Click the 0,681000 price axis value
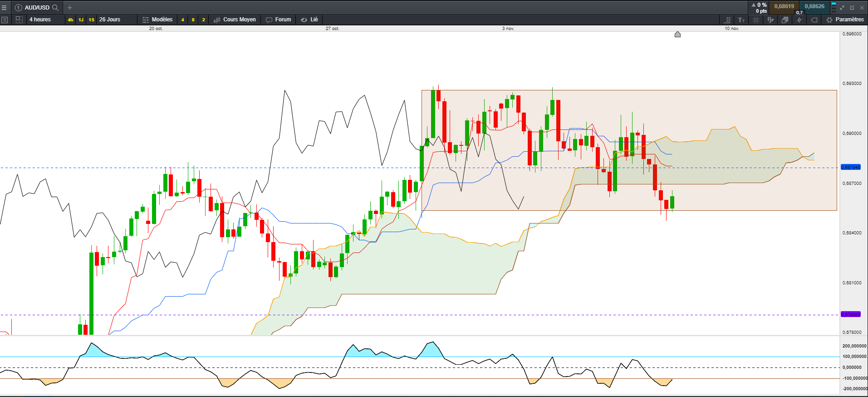The image size is (868, 397). [x=852, y=283]
